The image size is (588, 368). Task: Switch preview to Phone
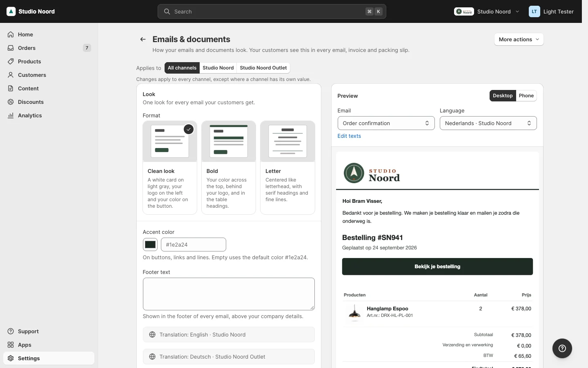point(526,96)
